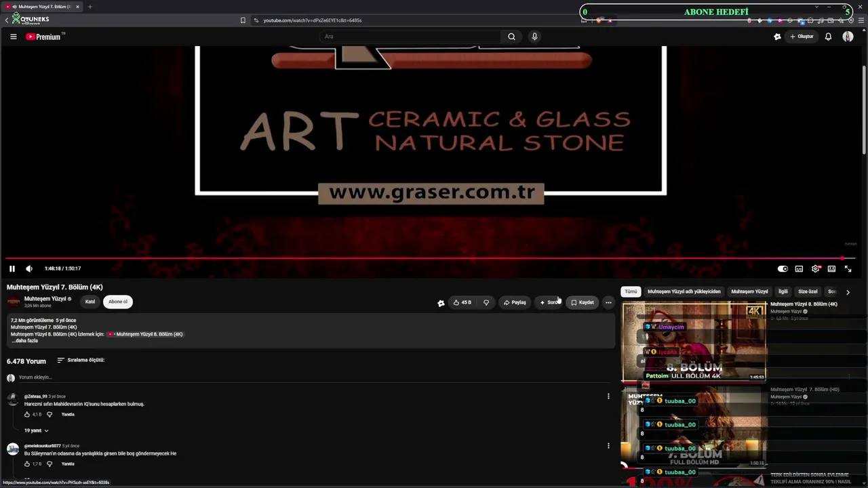
Task: Like the comment by @Zehraa_99
Action: pos(27,414)
